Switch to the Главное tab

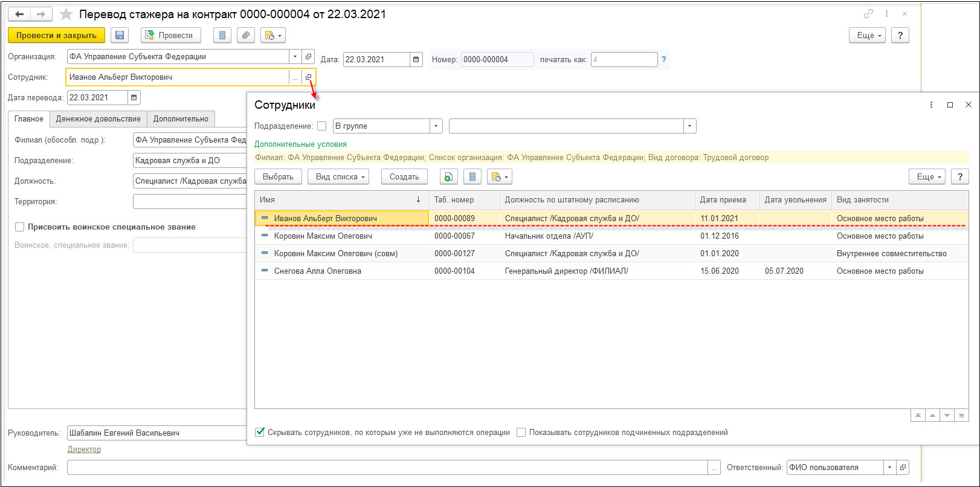(x=29, y=118)
